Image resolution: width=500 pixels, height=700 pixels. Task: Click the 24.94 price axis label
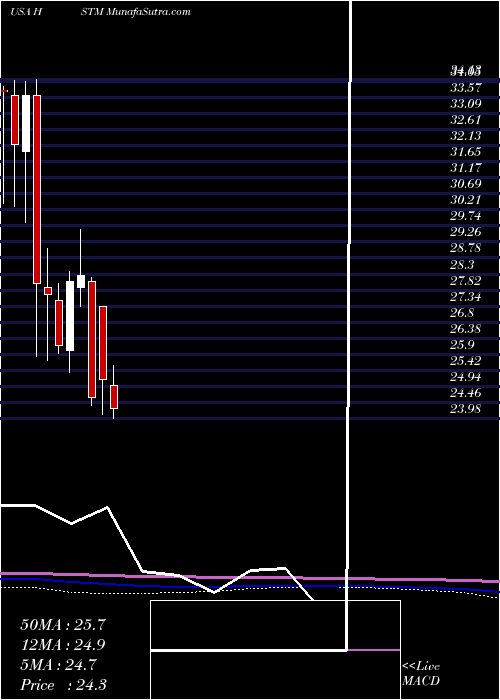pyautogui.click(x=465, y=377)
